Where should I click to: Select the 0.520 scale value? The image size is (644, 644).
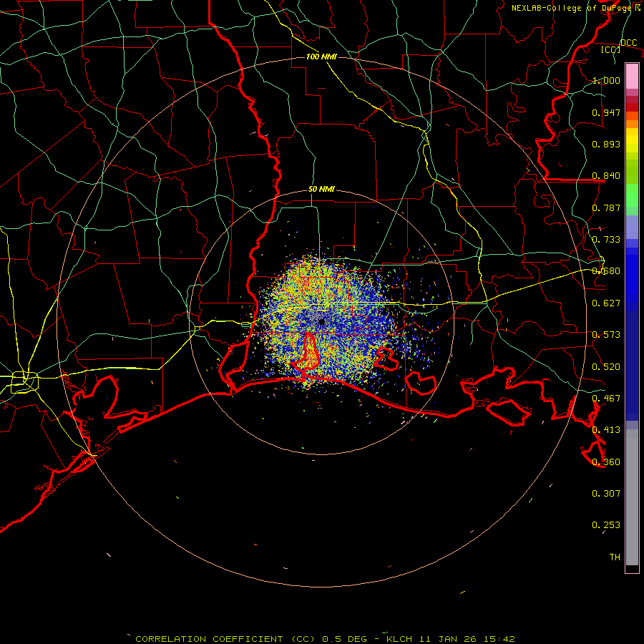click(x=606, y=367)
